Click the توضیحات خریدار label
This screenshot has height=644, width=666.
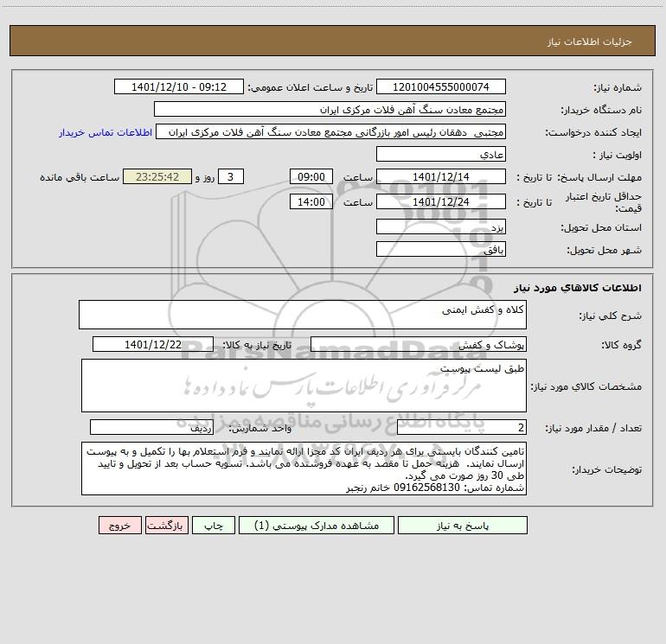pyautogui.click(x=606, y=469)
